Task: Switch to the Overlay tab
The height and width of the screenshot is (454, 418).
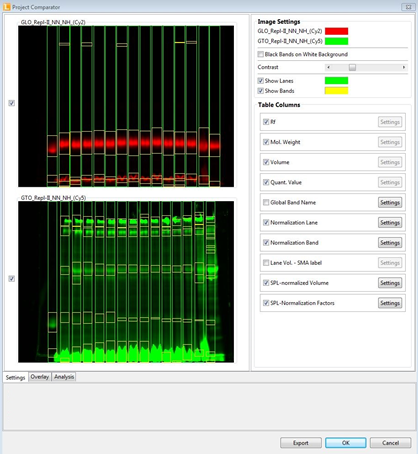Action: (x=40, y=377)
